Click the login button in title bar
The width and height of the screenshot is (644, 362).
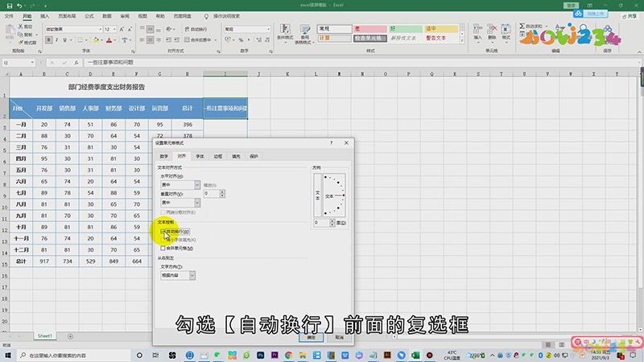571,6
